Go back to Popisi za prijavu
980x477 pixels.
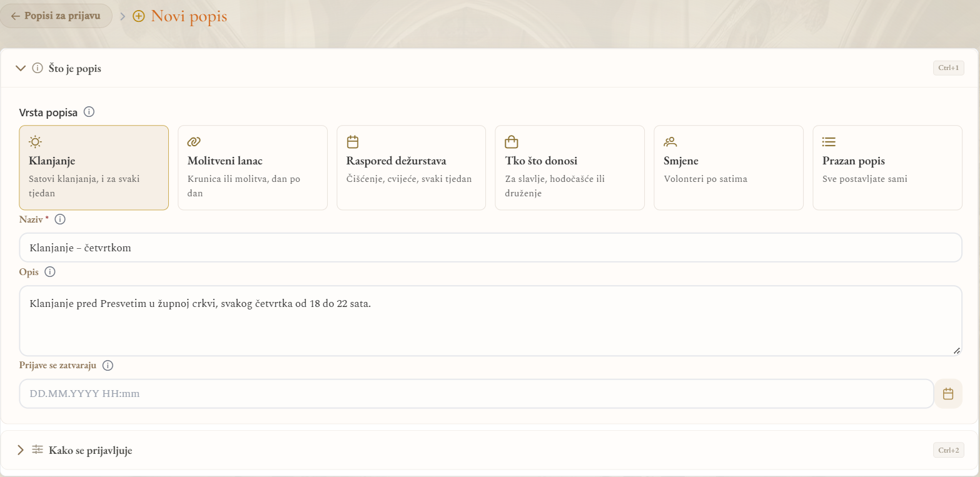coord(56,16)
